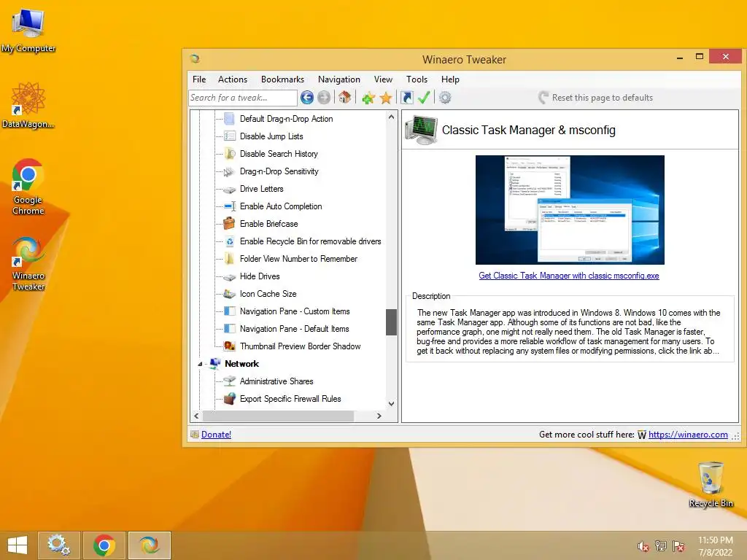Select Drag-n-Drop Sensitivity tree item
Viewport: 747px width, 560px height.
[x=279, y=171]
